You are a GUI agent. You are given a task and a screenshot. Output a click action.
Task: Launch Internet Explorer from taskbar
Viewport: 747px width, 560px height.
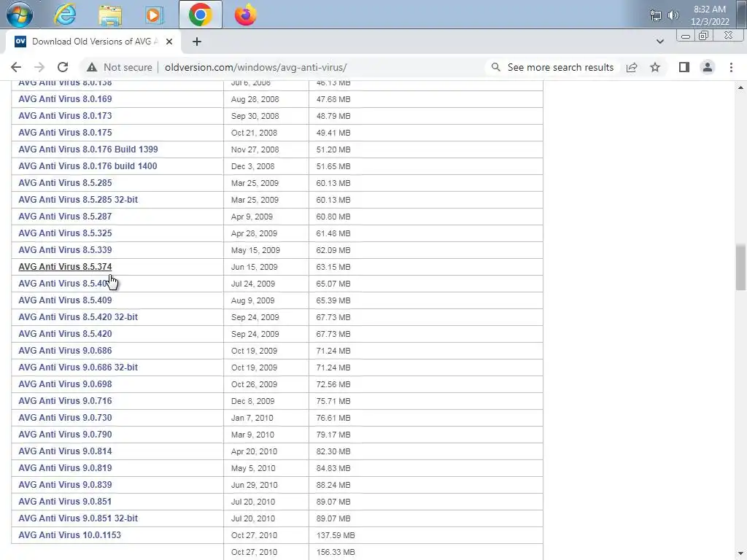65,15
